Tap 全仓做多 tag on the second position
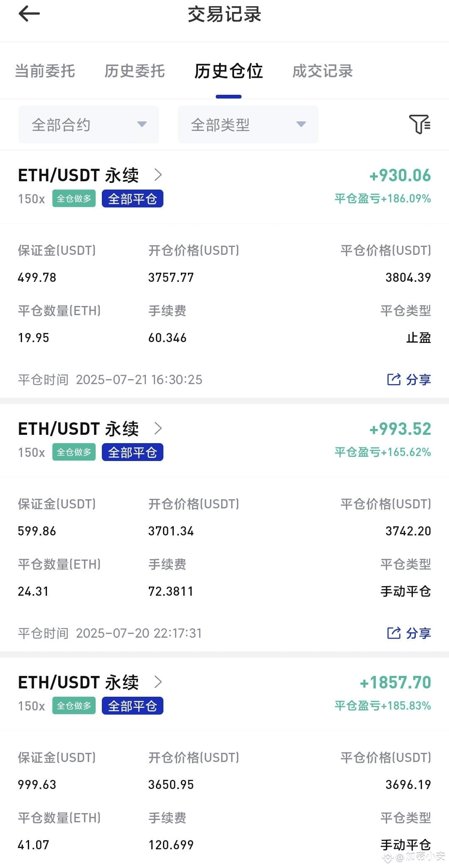 [74, 452]
